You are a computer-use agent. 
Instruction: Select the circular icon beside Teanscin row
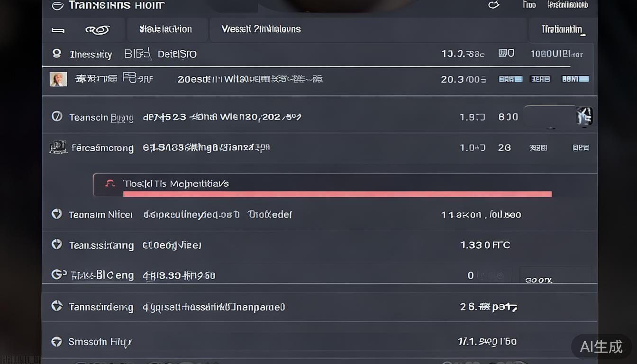click(x=57, y=116)
